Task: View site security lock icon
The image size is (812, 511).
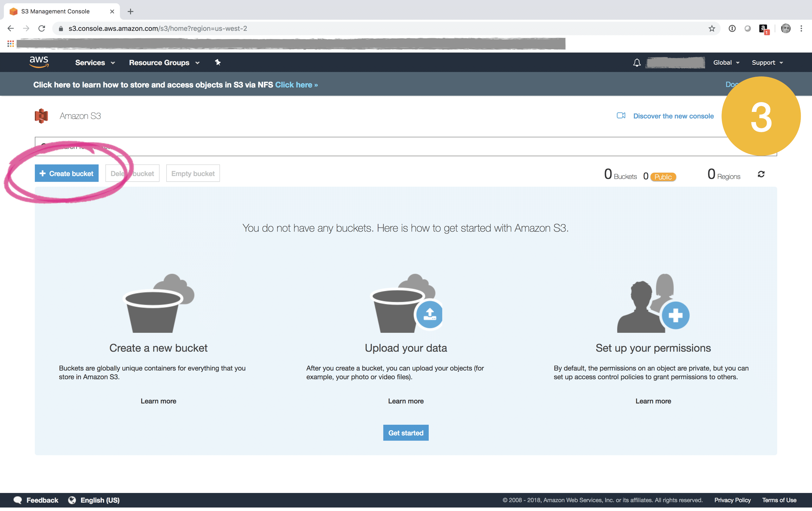Action: [61, 29]
